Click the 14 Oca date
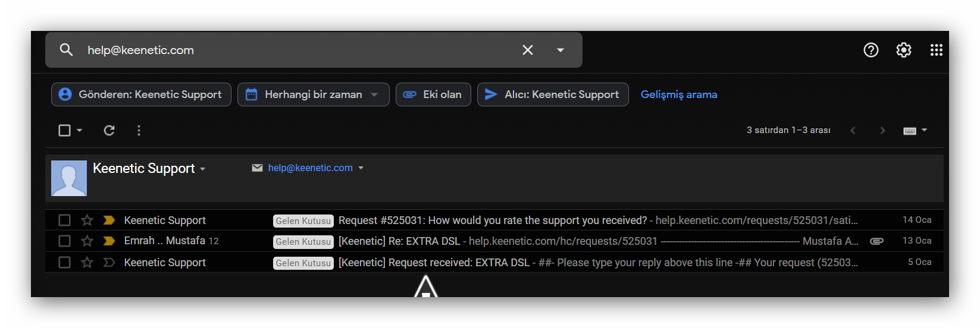This screenshot has height=328, width=980. [917, 220]
